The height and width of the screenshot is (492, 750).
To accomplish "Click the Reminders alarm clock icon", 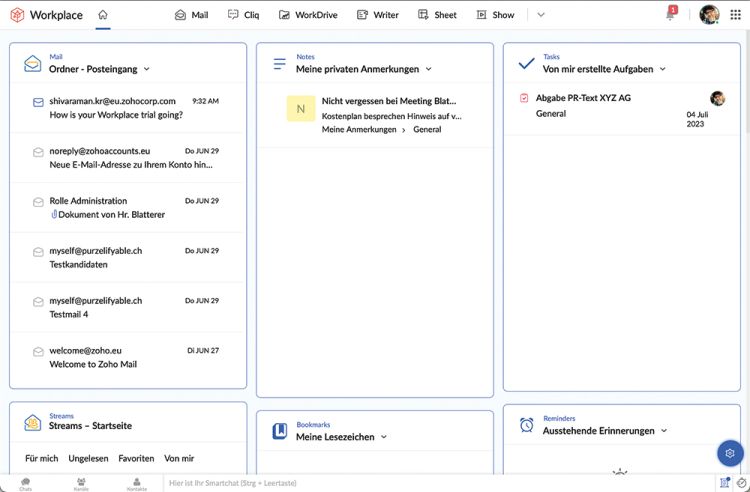I will tap(527, 425).
